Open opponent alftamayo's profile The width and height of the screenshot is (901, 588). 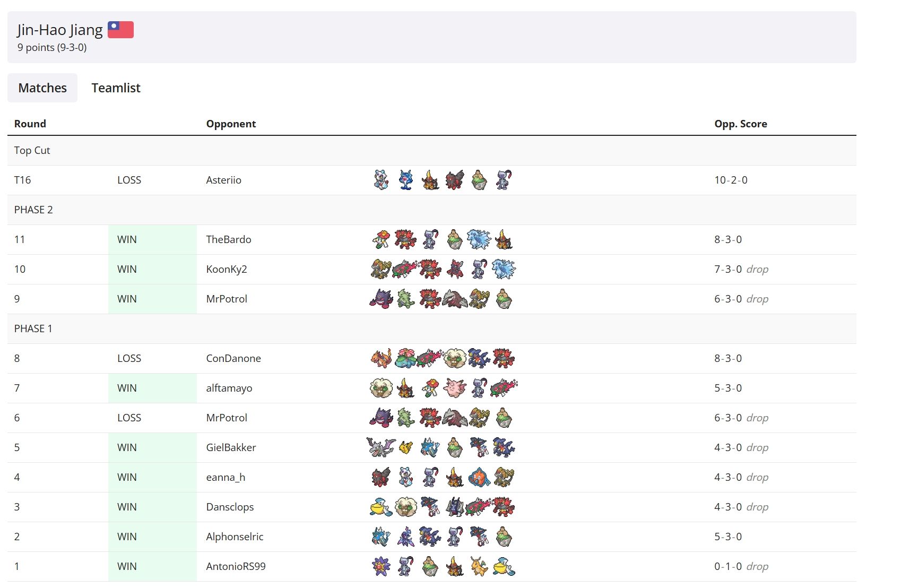point(229,388)
